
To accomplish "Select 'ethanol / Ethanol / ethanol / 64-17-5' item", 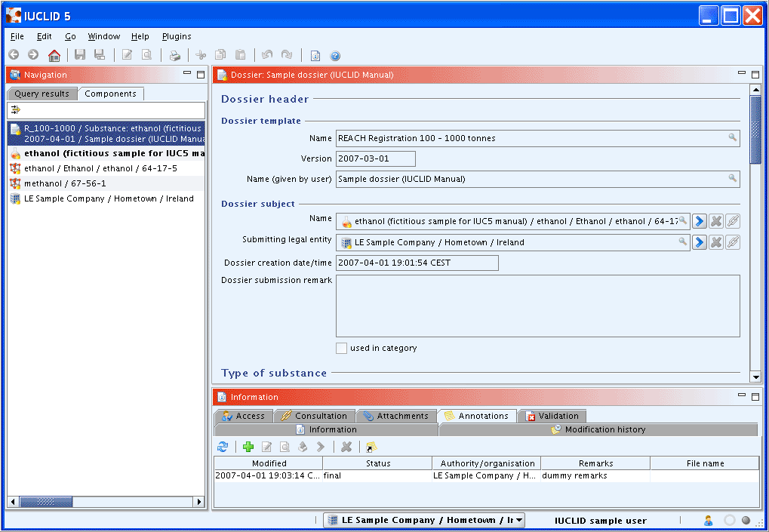I will 106,168.
